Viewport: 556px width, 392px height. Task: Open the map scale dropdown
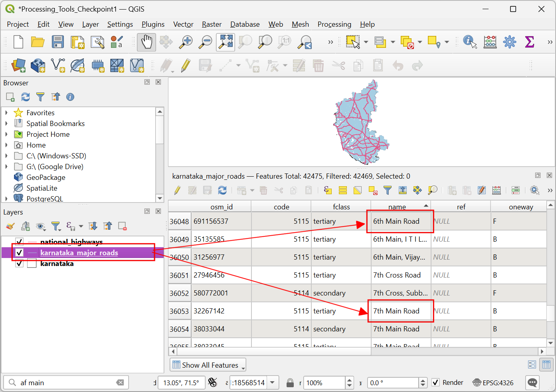click(272, 382)
